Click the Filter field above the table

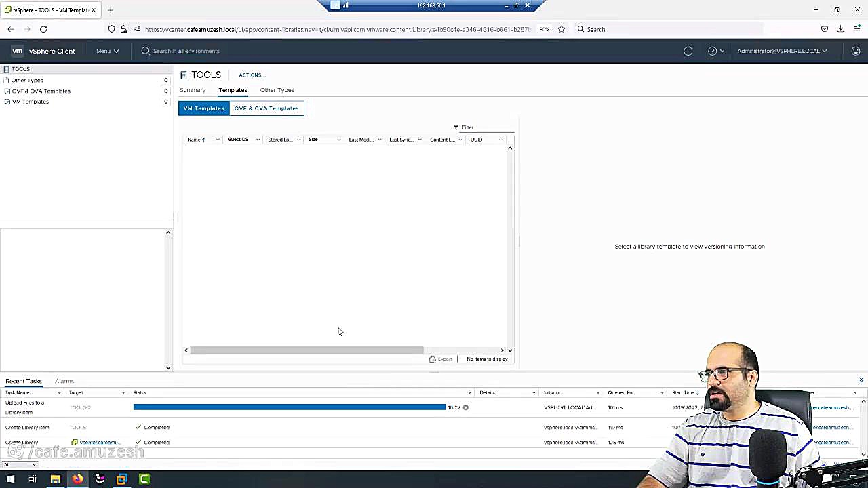click(x=487, y=127)
